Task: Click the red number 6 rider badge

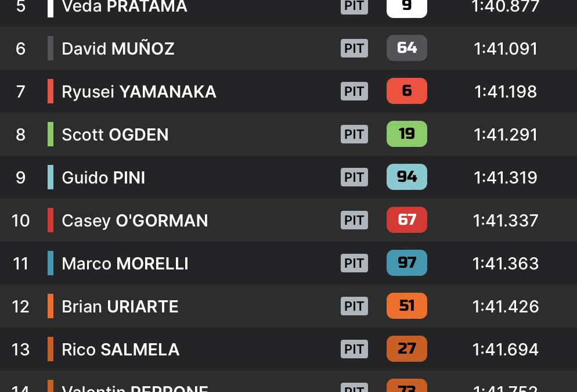Action: click(x=406, y=91)
